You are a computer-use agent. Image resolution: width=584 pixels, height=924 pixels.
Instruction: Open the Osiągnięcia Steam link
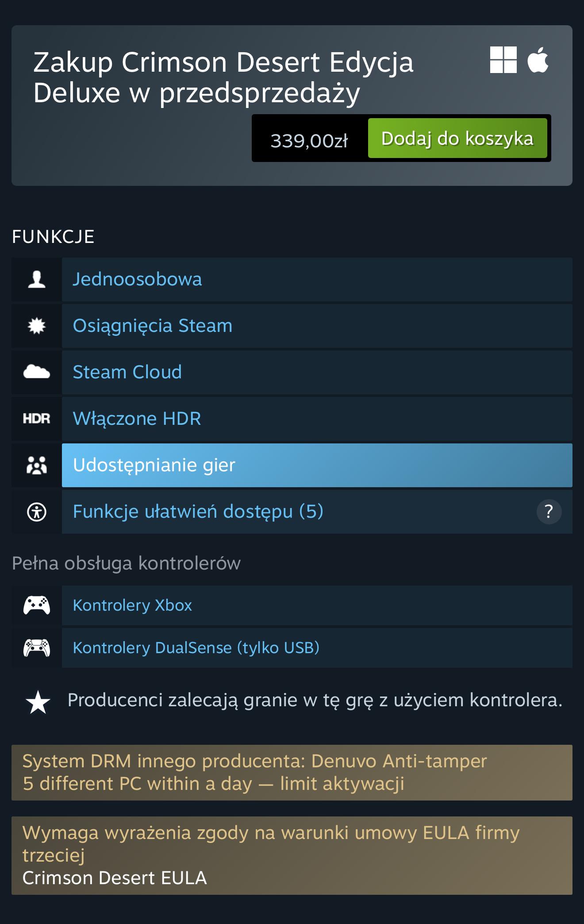coord(153,326)
